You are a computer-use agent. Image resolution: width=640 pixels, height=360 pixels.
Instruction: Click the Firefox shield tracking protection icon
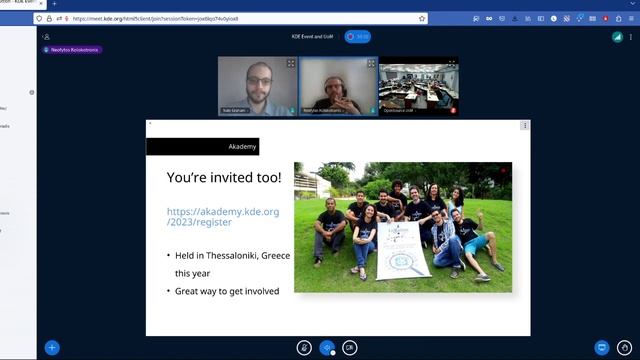pyautogui.click(x=39, y=18)
